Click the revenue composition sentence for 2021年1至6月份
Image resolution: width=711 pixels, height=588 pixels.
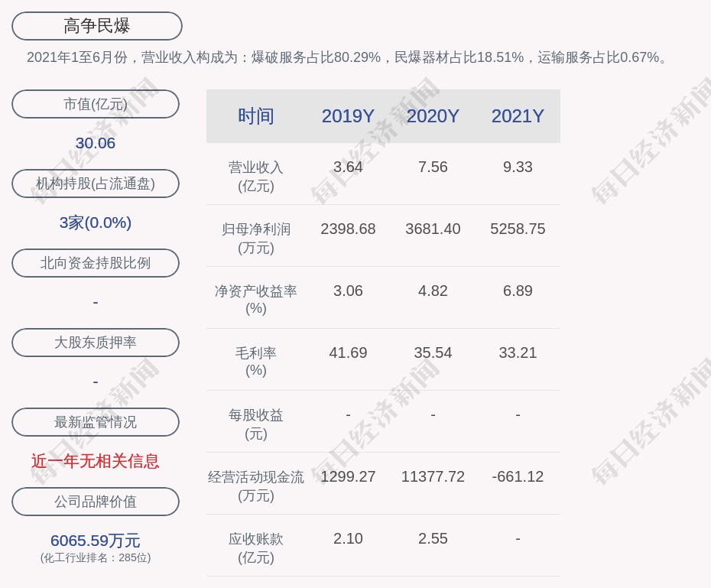347,57
